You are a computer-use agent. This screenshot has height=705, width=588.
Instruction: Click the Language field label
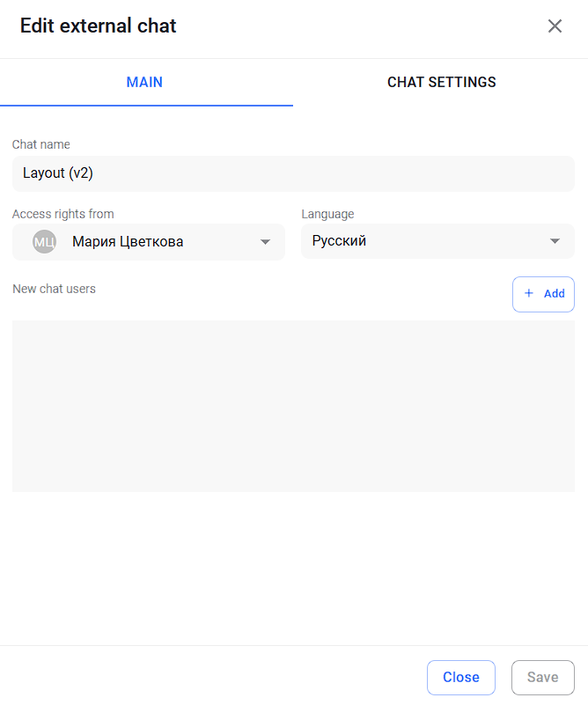point(327,214)
